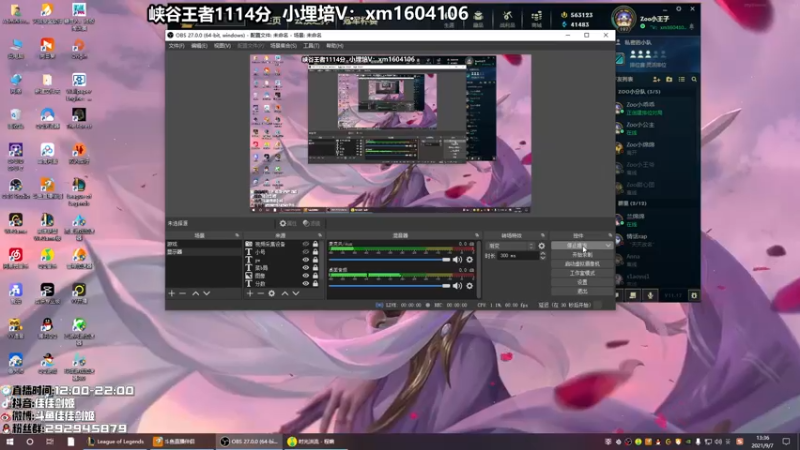
Task: Add a new source with plus icon
Action: pyautogui.click(x=249, y=293)
